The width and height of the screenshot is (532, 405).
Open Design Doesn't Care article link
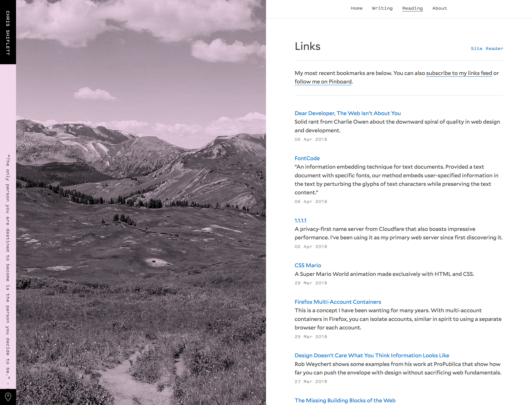pyautogui.click(x=371, y=355)
